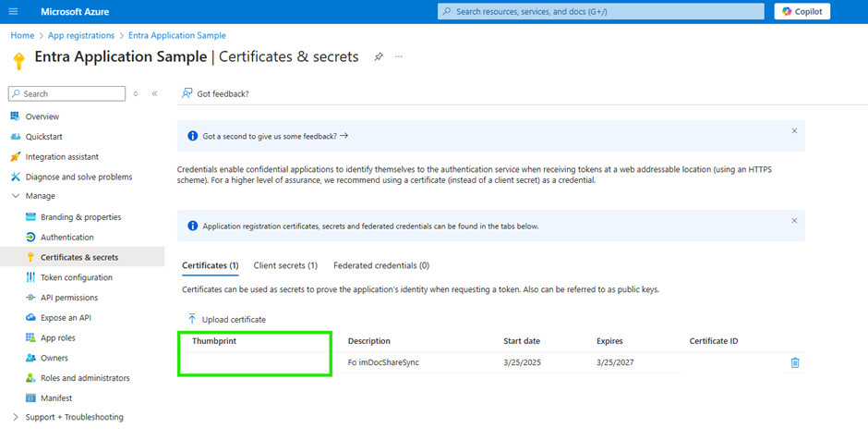This screenshot has height=440, width=868.
Task: Open Integration assistant in sidebar
Action: coord(62,157)
